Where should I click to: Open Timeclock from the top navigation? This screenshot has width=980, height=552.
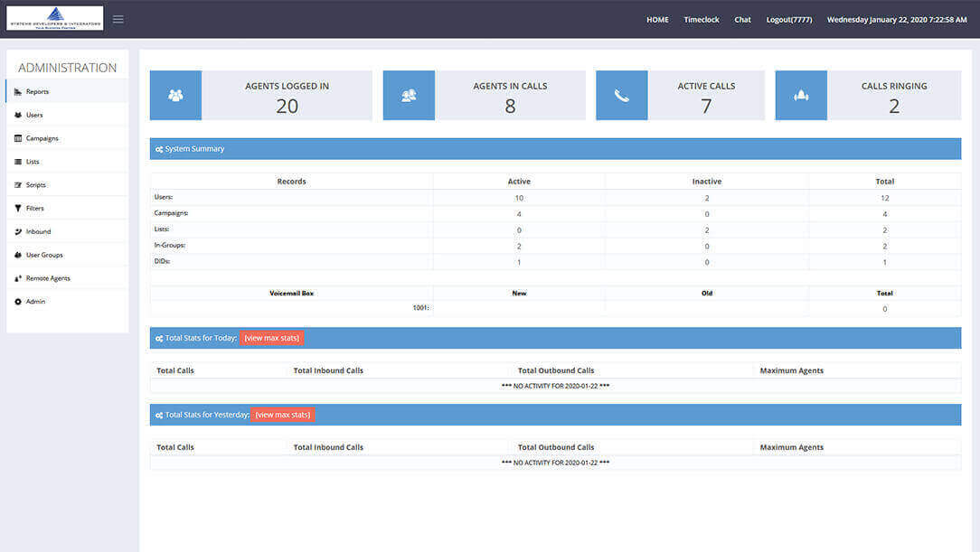[x=702, y=20]
